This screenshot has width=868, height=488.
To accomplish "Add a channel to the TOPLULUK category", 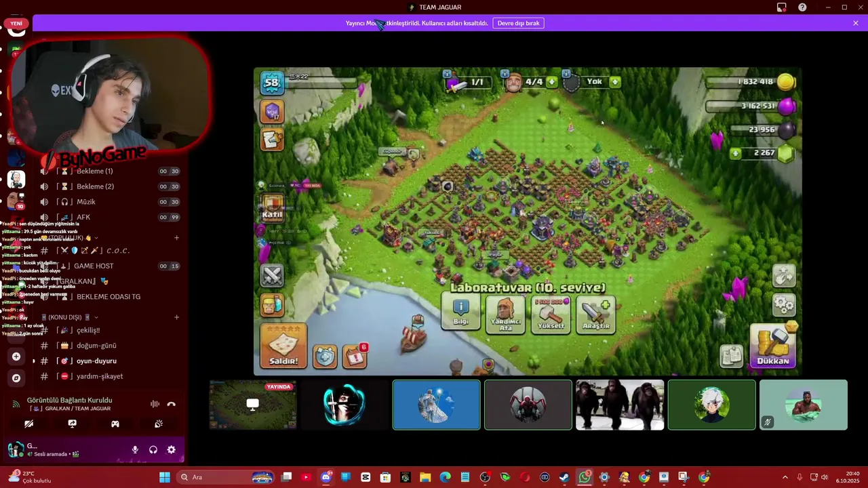I will pyautogui.click(x=176, y=238).
